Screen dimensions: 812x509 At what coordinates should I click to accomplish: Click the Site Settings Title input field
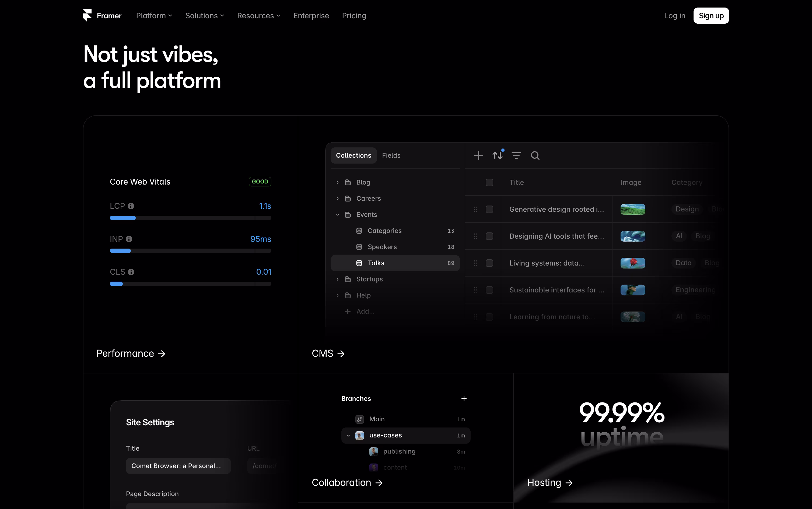[178, 466]
